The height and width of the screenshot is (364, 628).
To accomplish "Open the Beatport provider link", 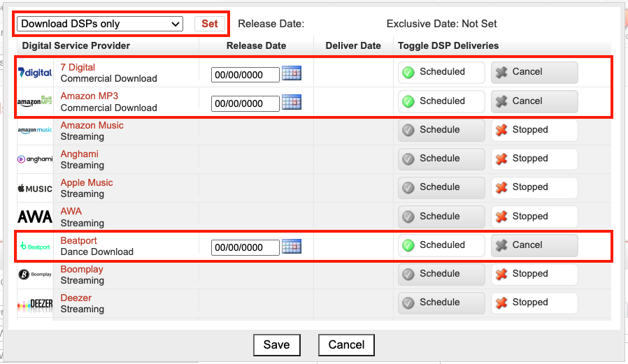I will click(78, 240).
